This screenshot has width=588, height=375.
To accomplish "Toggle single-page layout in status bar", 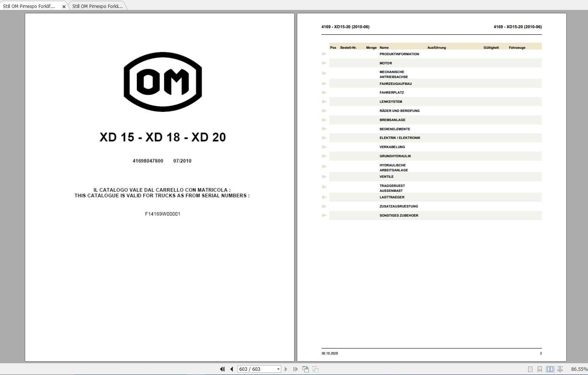I will (529, 369).
